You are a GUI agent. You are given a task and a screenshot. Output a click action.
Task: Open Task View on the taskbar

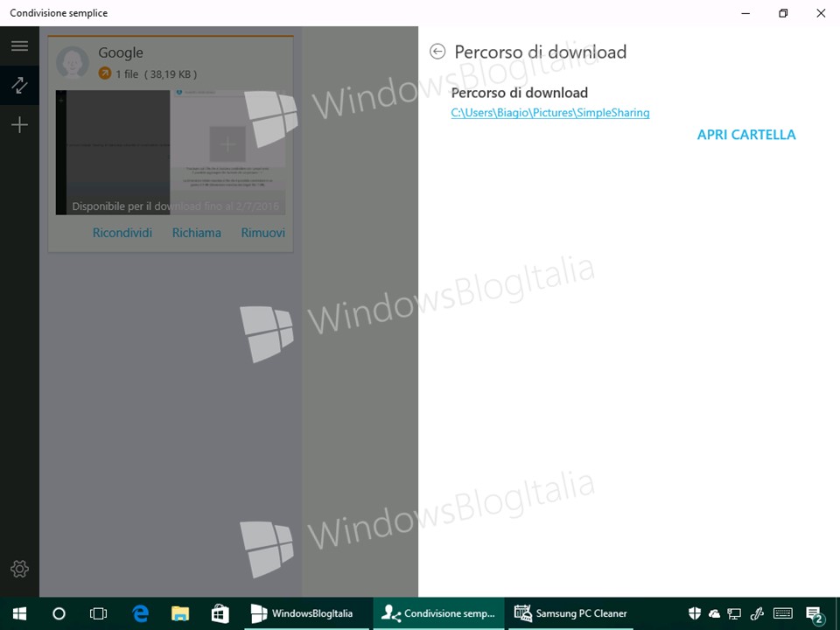[x=99, y=613]
